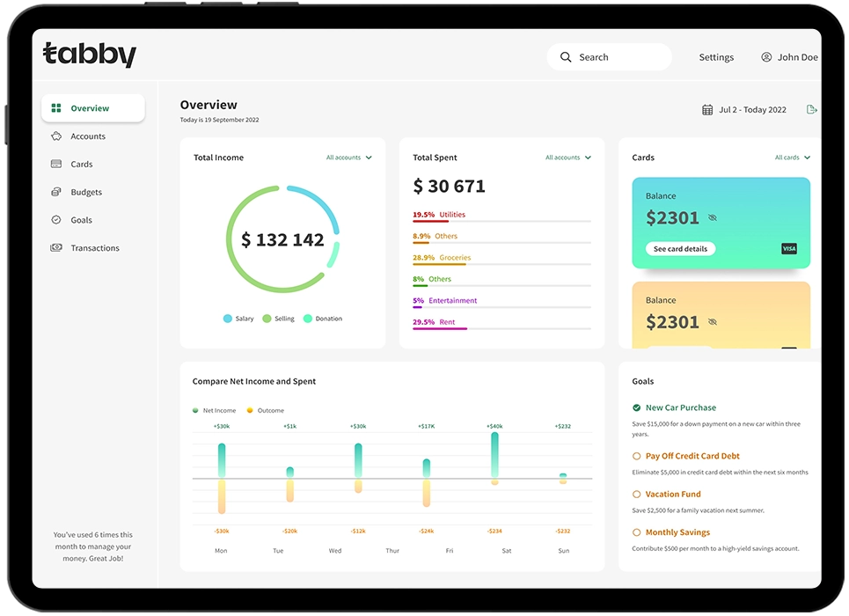Image resolution: width=849 pixels, height=616 pixels.
Task: Click the tabby logo
Action: coord(90,55)
